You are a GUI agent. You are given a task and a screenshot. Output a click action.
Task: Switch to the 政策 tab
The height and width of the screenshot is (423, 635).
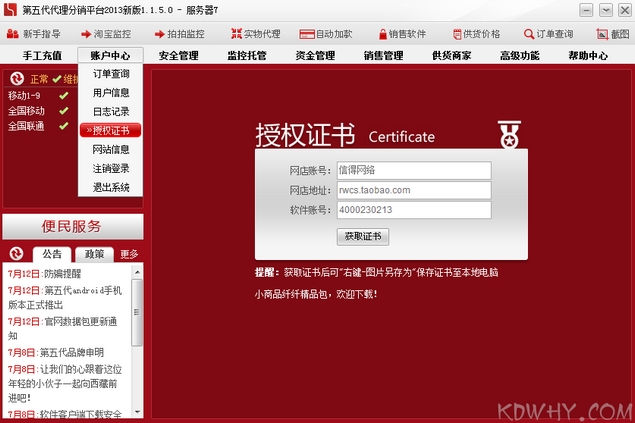(x=95, y=254)
